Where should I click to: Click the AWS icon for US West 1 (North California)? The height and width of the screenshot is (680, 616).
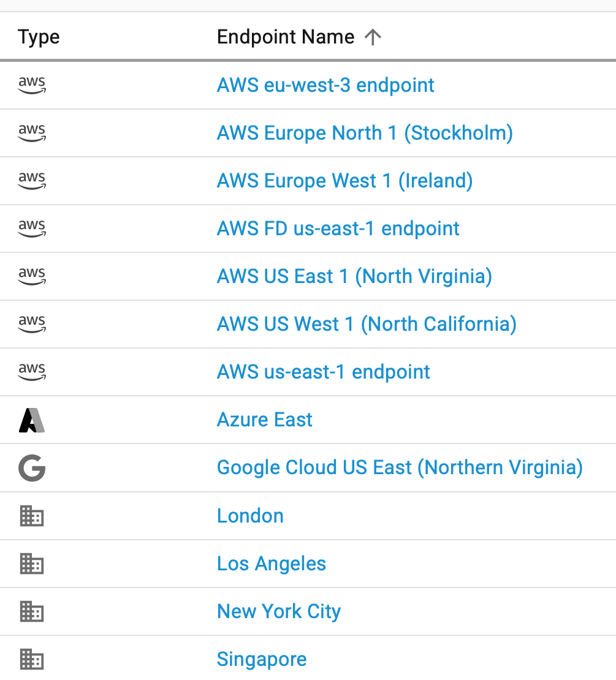point(32,324)
